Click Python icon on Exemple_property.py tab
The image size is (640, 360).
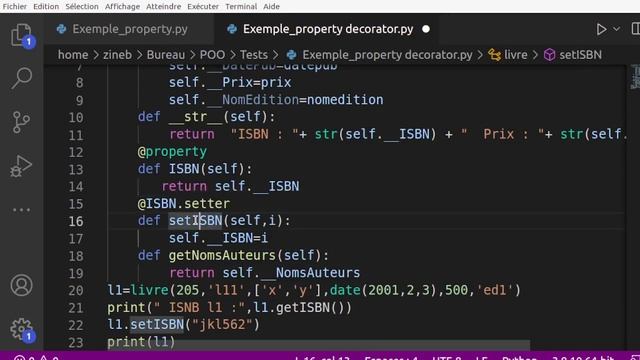pyautogui.click(x=62, y=29)
